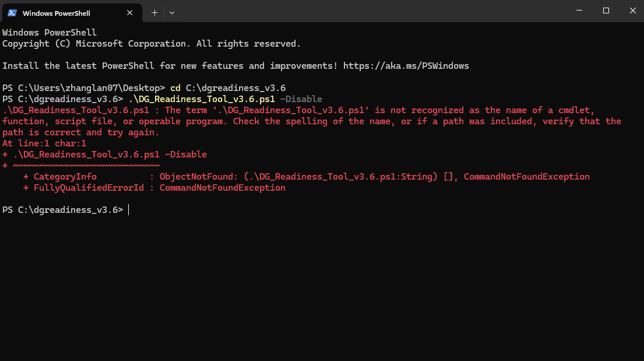Close the terminal window
Viewport: 644px width, 361px height.
(632, 10)
